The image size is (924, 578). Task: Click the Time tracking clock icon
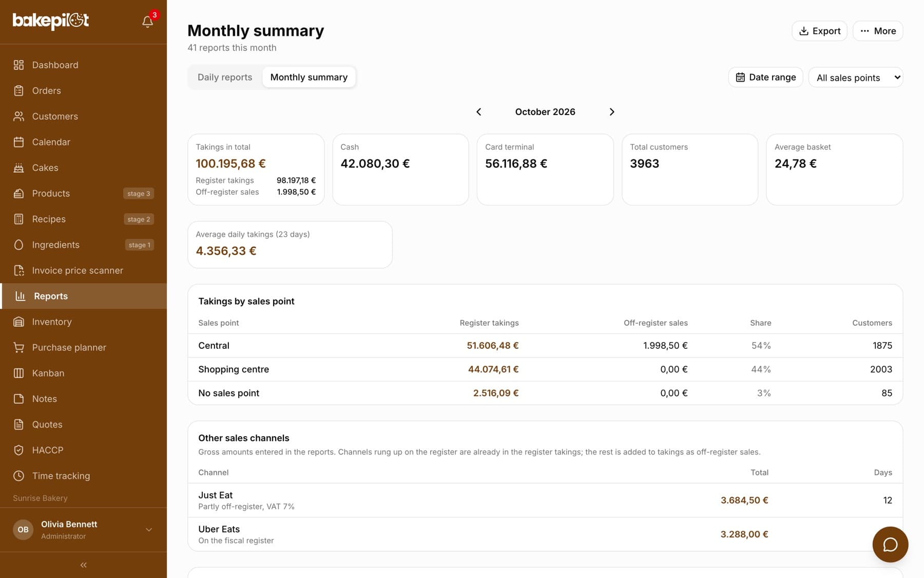[19, 476]
